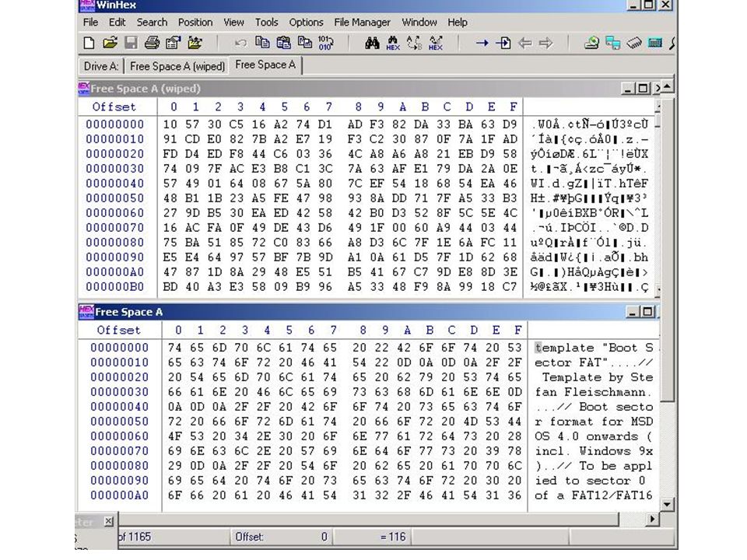Click the main vertical scrollbar thumb
This screenshot has height=560, width=747.
(x=667, y=250)
